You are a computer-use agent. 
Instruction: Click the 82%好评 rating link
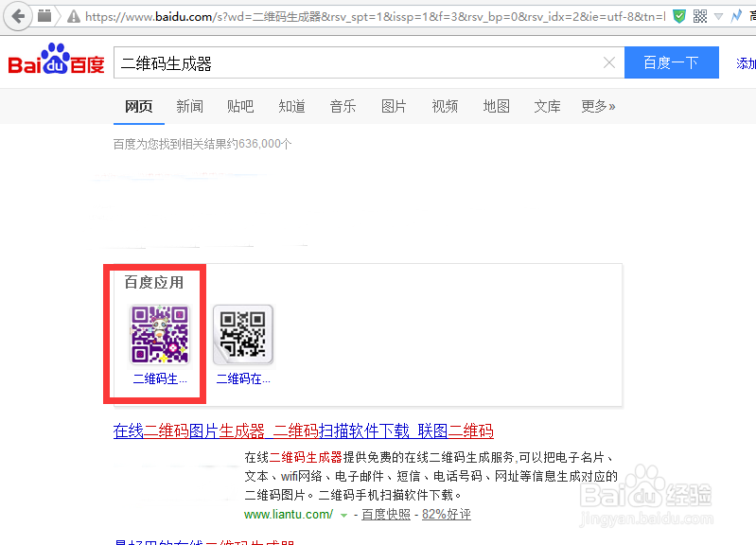(447, 515)
